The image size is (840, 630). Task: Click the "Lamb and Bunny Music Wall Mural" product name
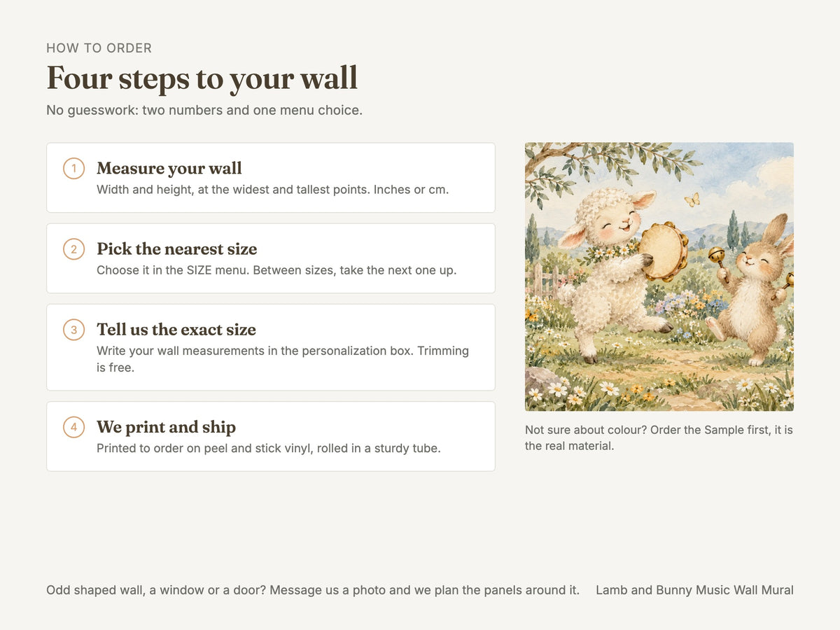pos(694,590)
